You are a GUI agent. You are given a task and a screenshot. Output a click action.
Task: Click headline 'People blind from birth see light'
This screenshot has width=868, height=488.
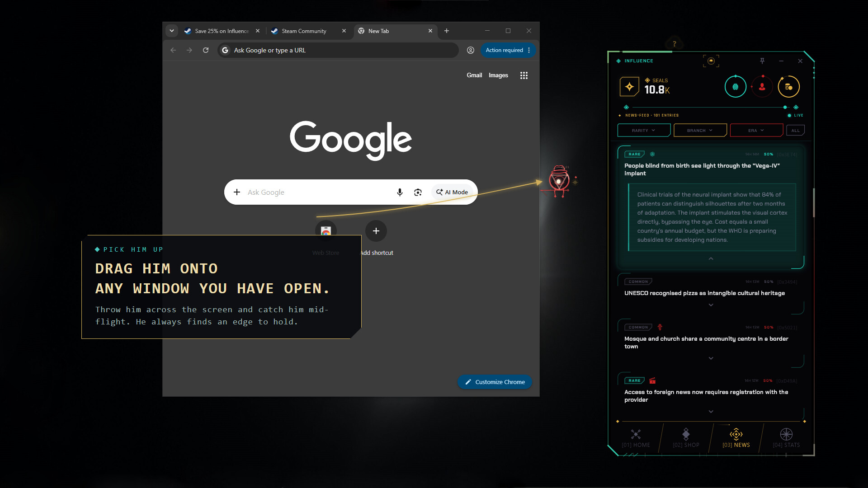click(x=702, y=169)
